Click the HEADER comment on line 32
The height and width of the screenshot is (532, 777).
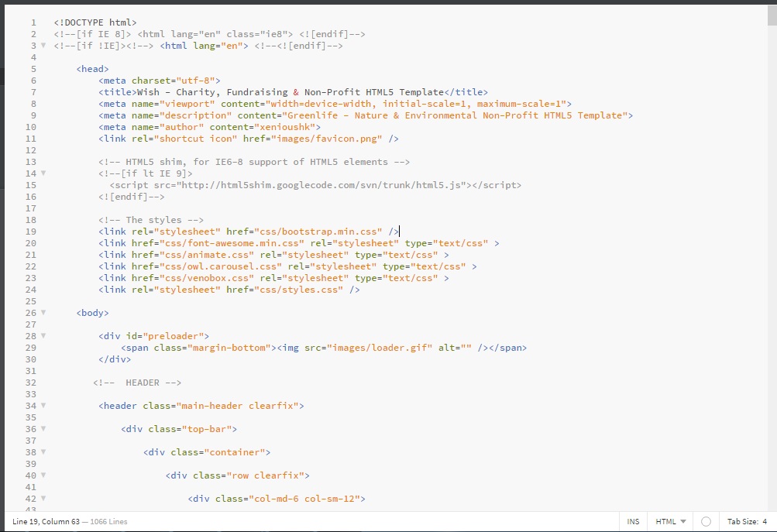(137, 383)
